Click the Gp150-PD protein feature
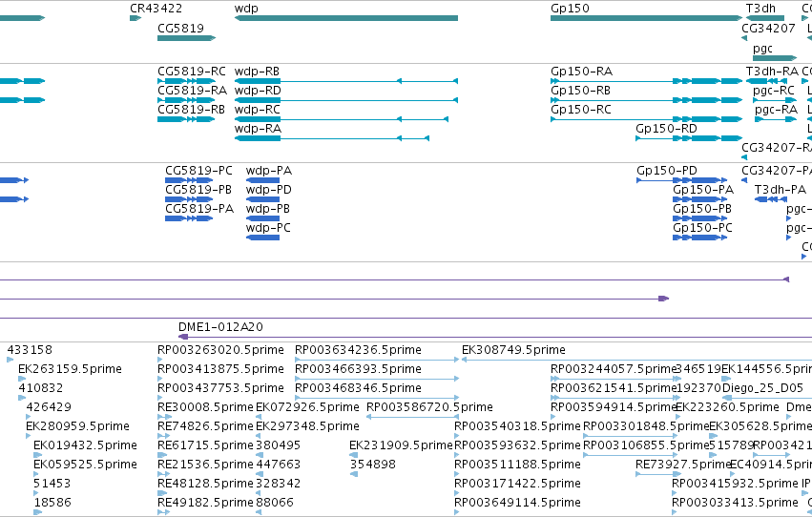This screenshot has width=812, height=517. pos(681,180)
